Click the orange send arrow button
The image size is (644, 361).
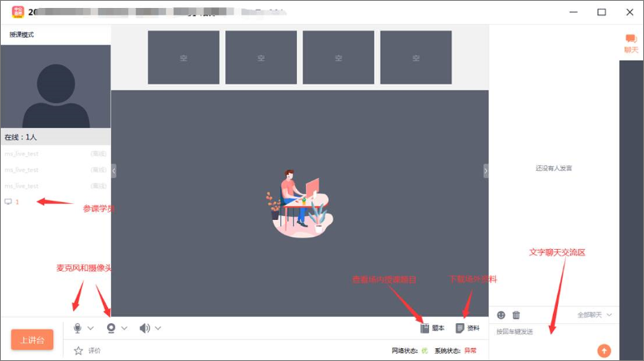[605, 351]
